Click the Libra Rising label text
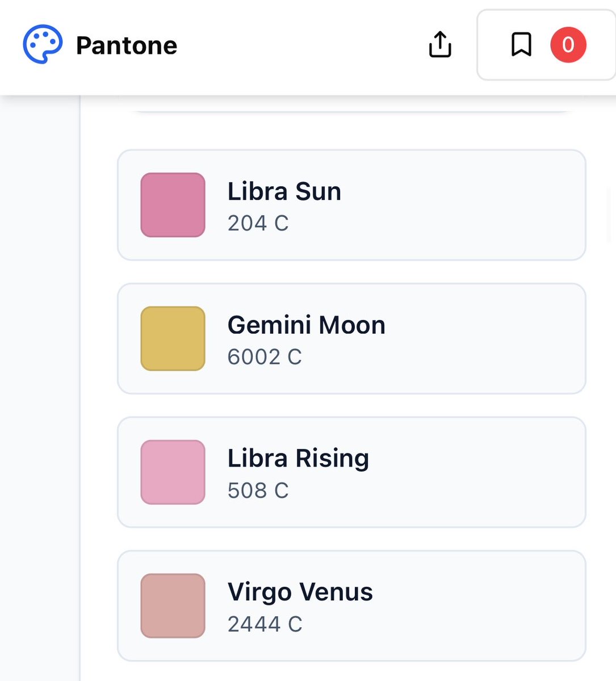This screenshot has width=616, height=681. [298, 459]
